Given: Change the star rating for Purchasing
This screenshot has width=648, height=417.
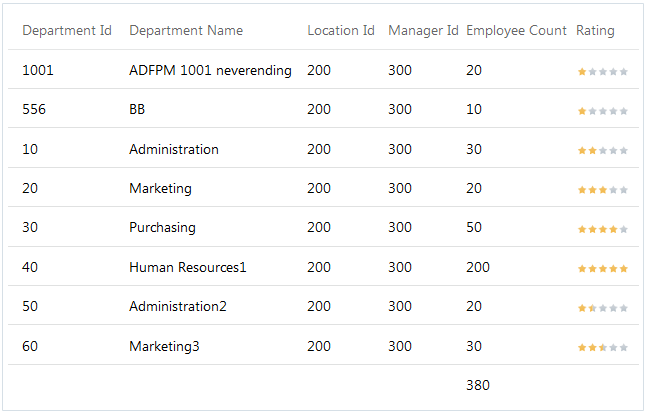Looking at the screenshot, I should click(603, 229).
